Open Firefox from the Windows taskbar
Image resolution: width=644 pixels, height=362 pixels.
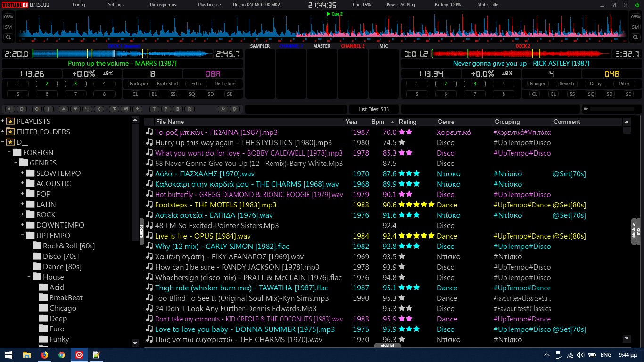pos(44,355)
